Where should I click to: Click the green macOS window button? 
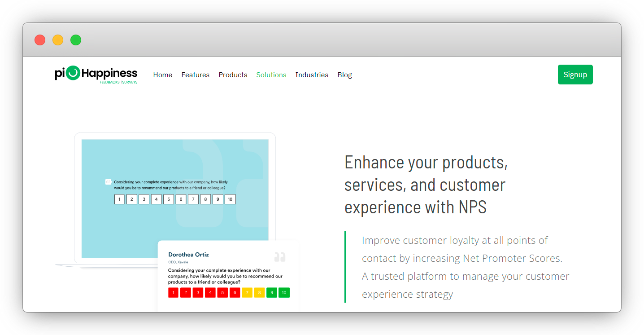76,40
